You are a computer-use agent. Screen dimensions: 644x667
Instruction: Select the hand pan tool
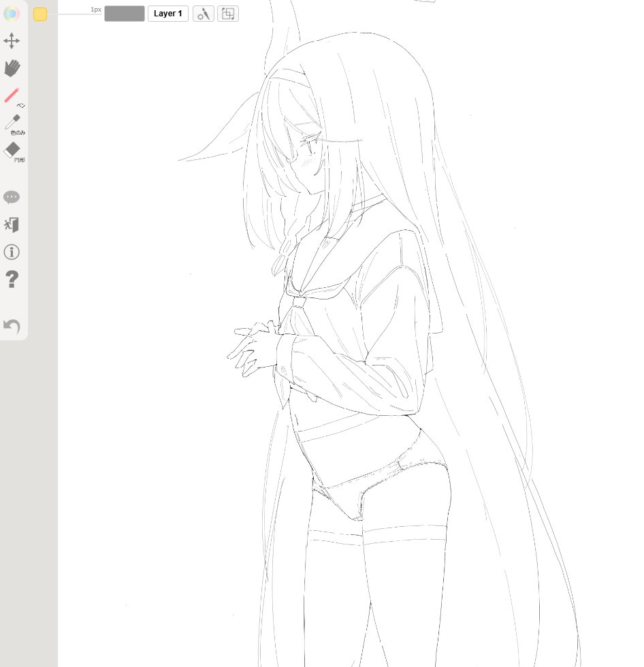click(x=12, y=68)
